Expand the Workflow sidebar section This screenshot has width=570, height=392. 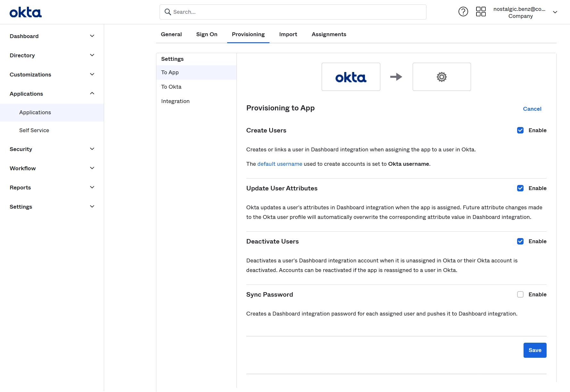tap(52, 168)
